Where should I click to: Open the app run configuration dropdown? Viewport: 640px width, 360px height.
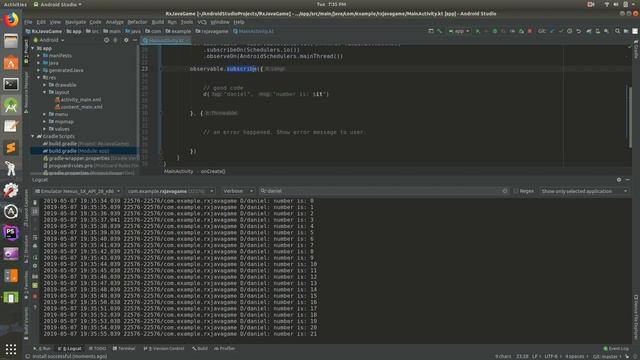tap(459, 31)
